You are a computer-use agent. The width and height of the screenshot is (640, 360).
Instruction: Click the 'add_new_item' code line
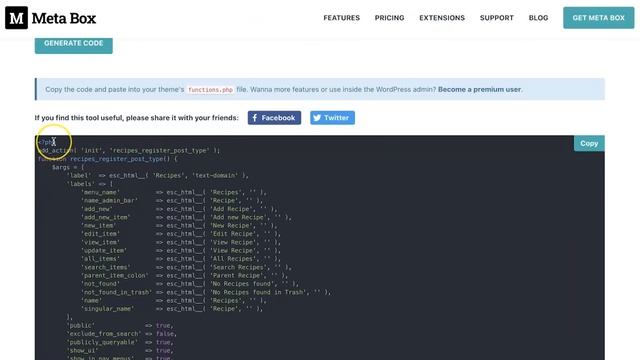186,217
